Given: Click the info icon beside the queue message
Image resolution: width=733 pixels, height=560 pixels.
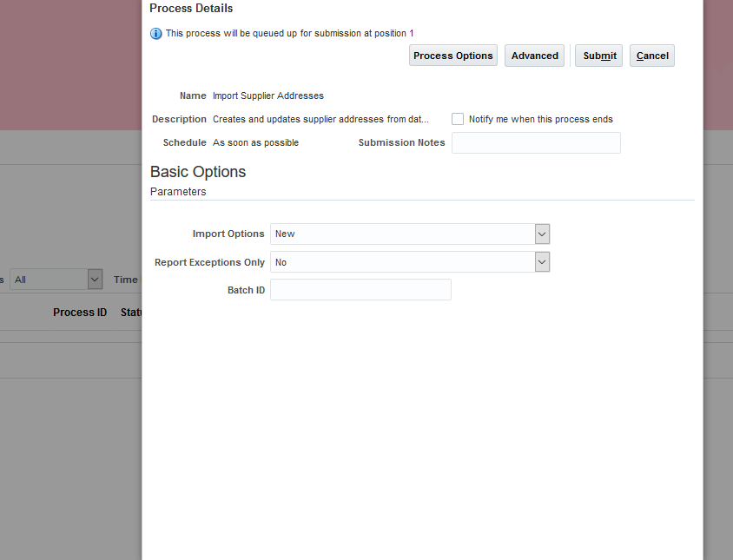Looking at the screenshot, I should (x=156, y=33).
